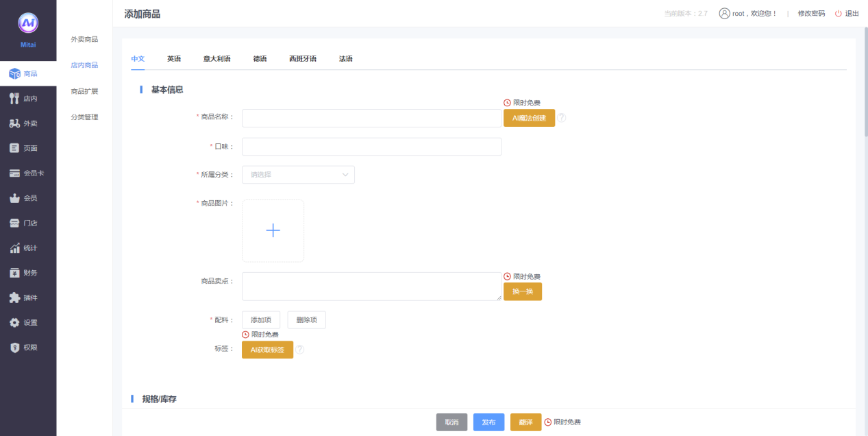Click the Mitai logo icon
The height and width of the screenshot is (436, 868).
click(28, 23)
